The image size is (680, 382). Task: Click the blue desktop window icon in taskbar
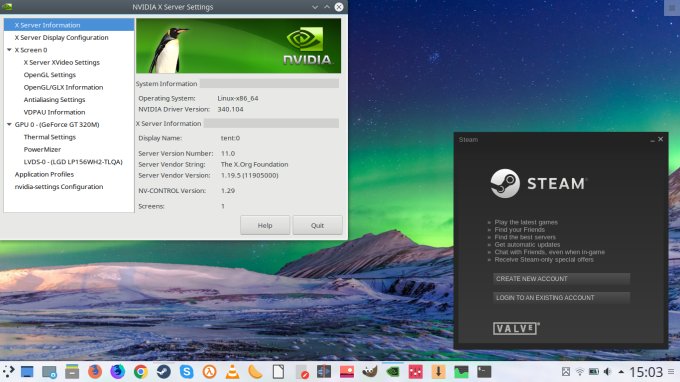coord(27,372)
